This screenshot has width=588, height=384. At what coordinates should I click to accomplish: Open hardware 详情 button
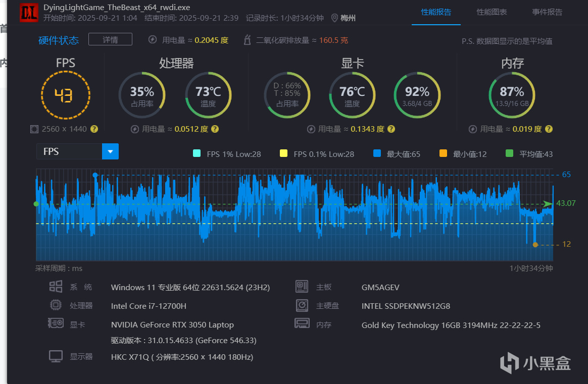tap(110, 39)
